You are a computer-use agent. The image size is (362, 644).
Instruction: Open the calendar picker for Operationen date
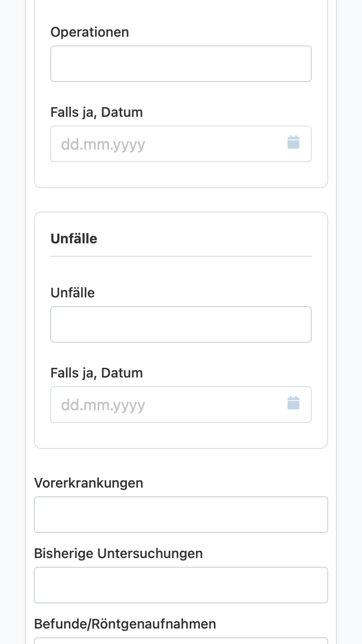click(293, 142)
